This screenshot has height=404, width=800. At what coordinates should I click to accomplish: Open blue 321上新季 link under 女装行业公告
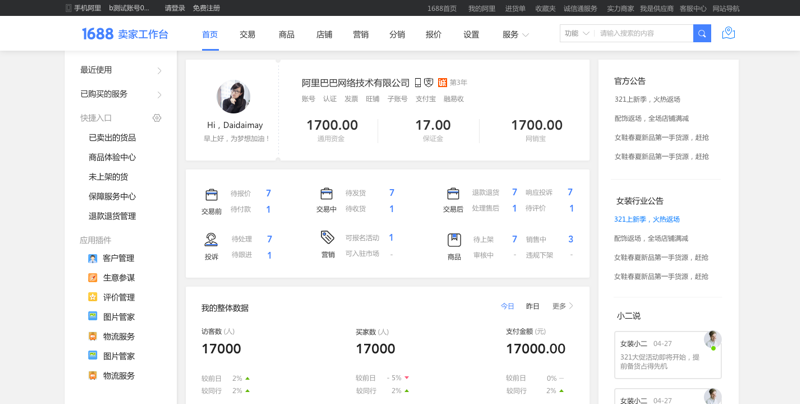tap(647, 219)
